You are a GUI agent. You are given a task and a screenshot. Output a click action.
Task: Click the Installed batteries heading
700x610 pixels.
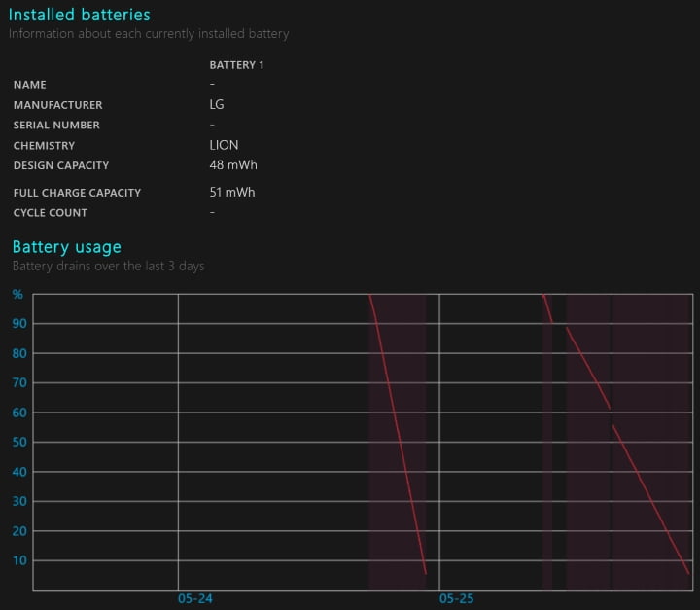tap(80, 15)
